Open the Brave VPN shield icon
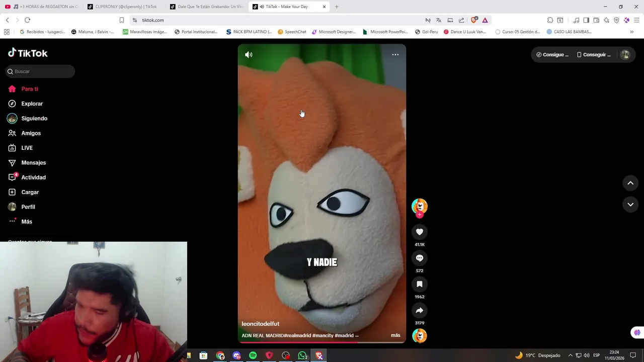 click(x=616, y=20)
